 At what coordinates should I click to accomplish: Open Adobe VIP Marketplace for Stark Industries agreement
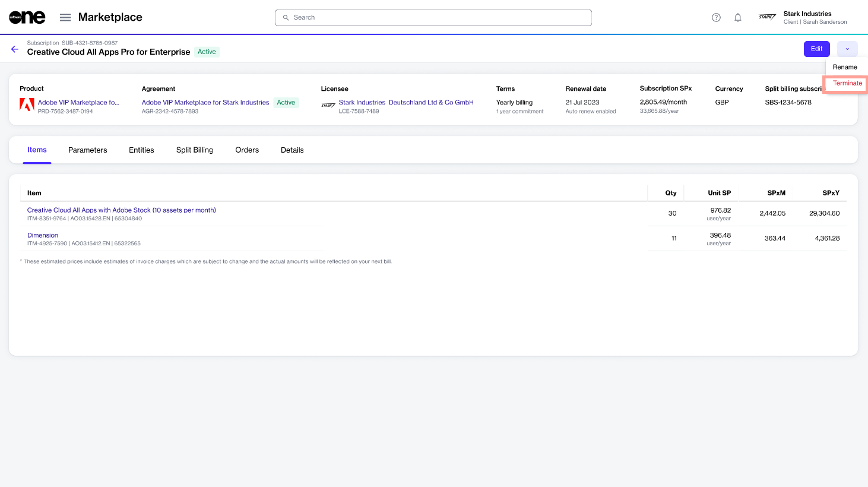point(205,102)
